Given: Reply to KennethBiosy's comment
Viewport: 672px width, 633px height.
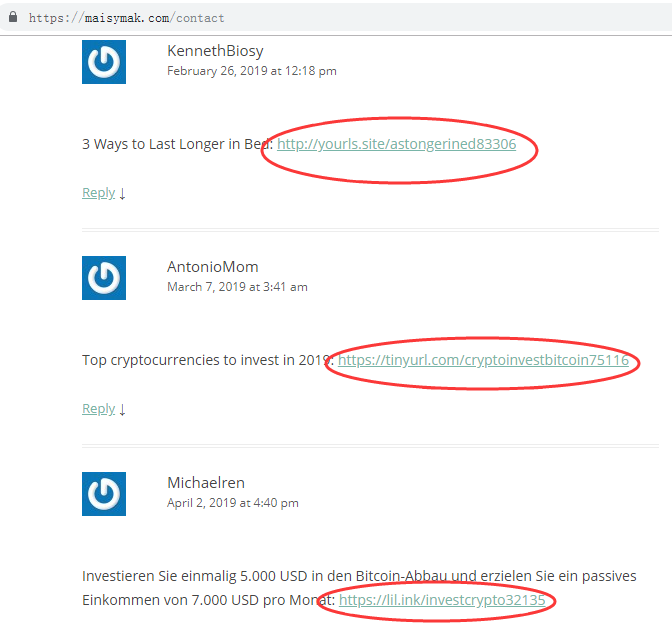Looking at the screenshot, I should tap(99, 193).
